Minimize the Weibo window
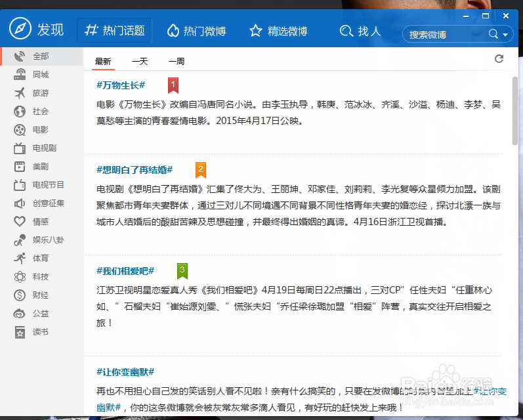The image size is (523, 420). (466, 16)
